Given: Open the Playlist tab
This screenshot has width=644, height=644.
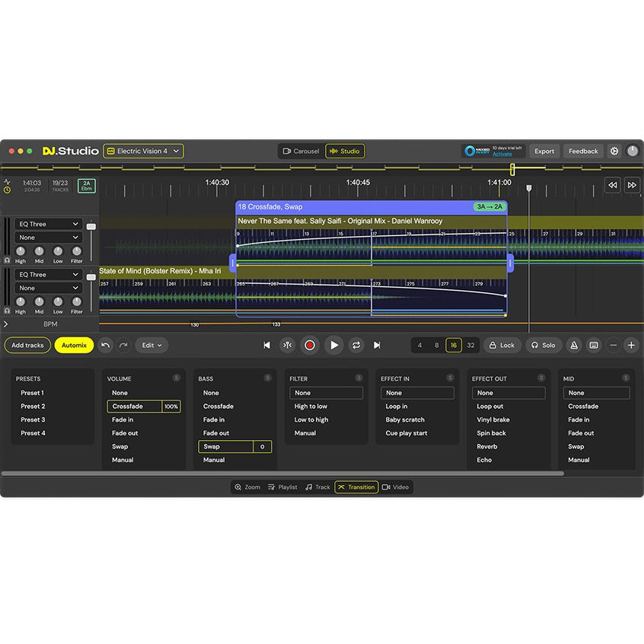Looking at the screenshot, I should [282, 487].
